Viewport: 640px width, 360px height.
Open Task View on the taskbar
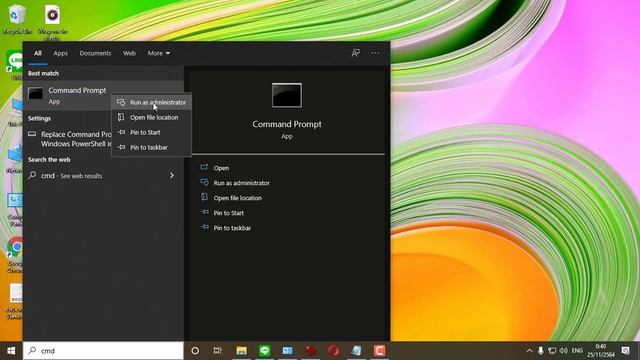(x=218, y=351)
